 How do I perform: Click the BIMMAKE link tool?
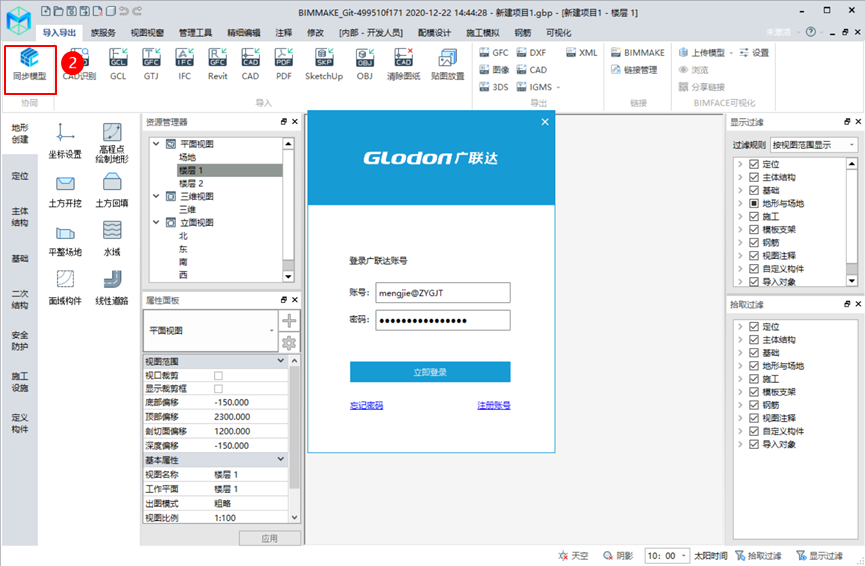click(x=638, y=52)
